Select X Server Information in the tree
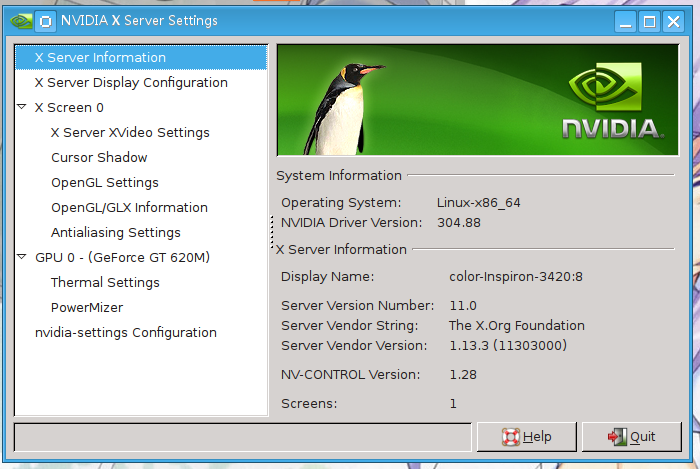This screenshot has width=700, height=469. pos(141,58)
